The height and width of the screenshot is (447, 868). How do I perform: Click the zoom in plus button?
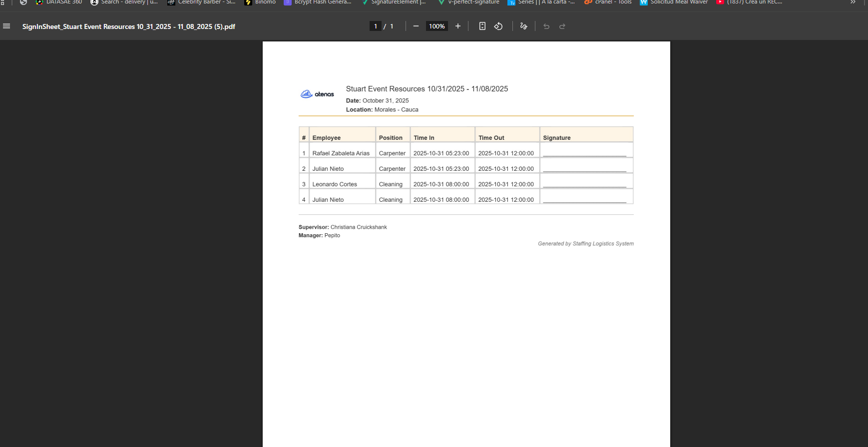pos(457,26)
